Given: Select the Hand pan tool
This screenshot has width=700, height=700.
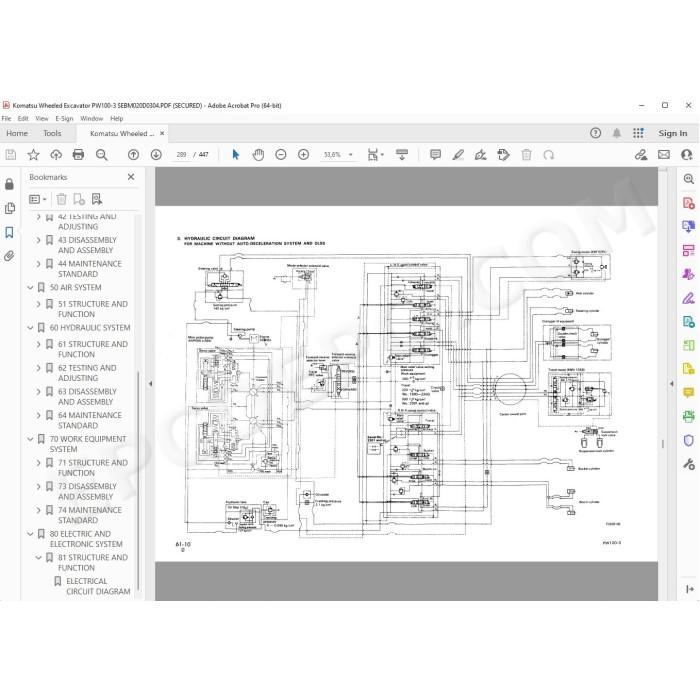Looking at the screenshot, I should tap(258, 154).
